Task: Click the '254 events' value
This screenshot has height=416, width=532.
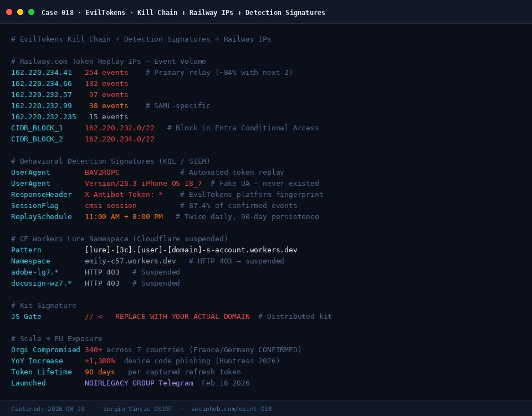Action: pos(106,72)
